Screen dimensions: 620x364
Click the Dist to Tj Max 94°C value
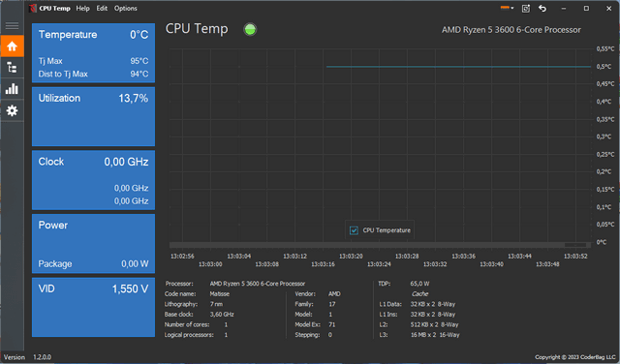(139, 74)
